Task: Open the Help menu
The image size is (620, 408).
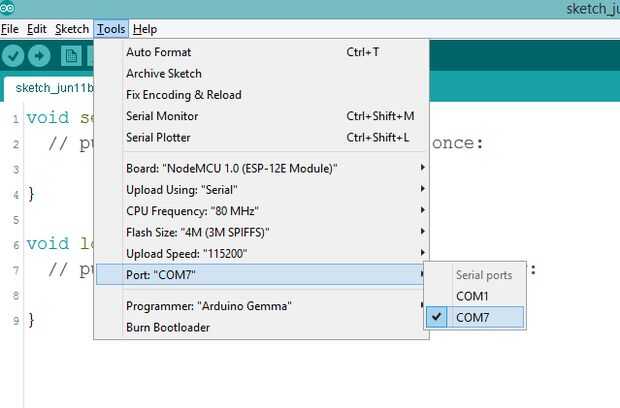Action: (145, 29)
